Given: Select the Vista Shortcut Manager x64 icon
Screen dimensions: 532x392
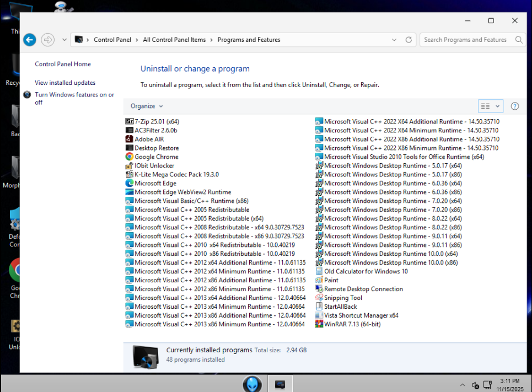Looking at the screenshot, I should [319, 315].
